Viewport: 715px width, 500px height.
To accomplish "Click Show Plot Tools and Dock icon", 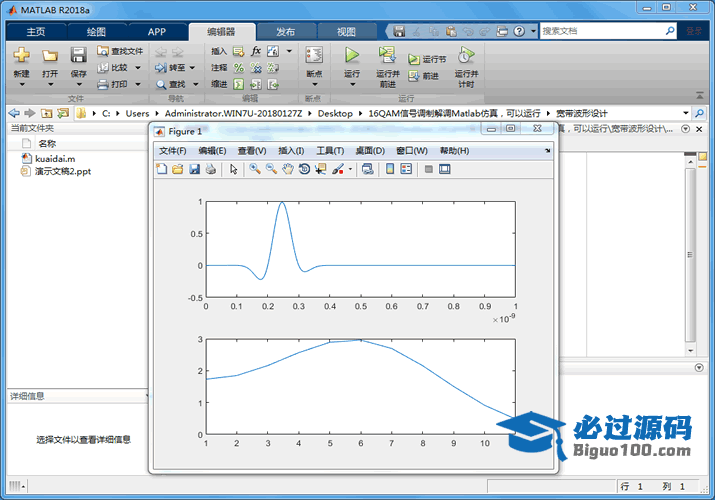I will point(445,169).
